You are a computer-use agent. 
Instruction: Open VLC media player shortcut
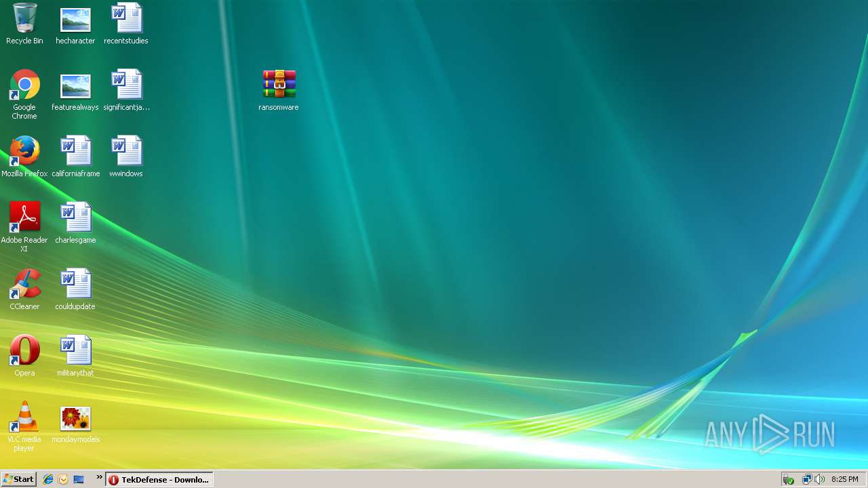pyautogui.click(x=24, y=426)
